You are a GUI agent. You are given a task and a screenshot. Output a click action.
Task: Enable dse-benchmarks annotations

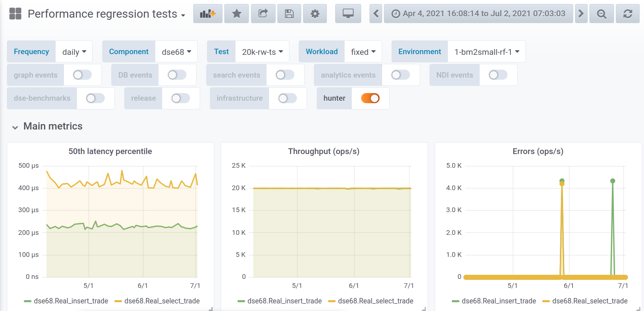tap(95, 98)
